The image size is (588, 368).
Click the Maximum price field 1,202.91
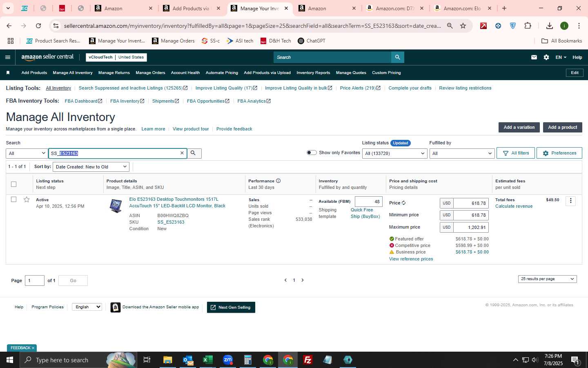(471, 227)
